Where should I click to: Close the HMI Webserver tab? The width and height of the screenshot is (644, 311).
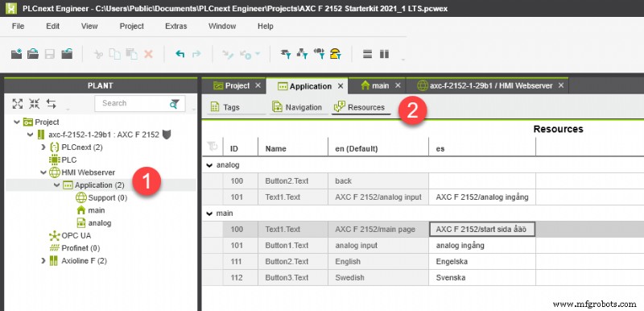pyautogui.click(x=561, y=86)
